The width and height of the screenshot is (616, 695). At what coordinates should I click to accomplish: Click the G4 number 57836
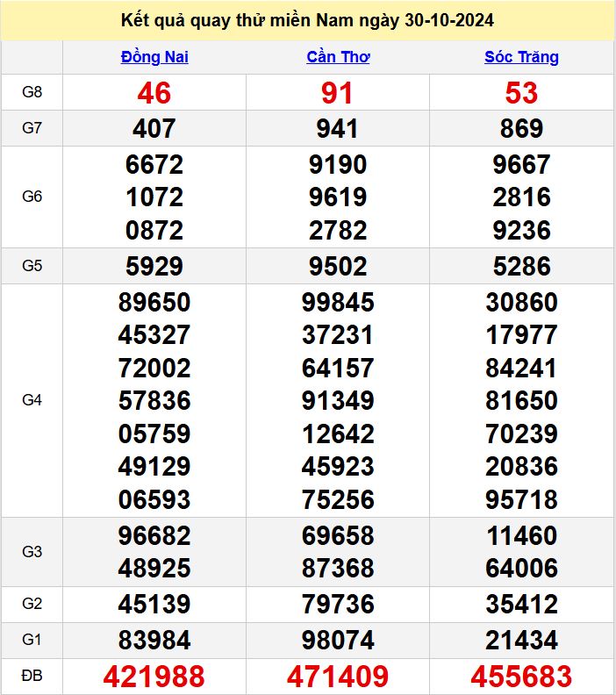pyautogui.click(x=154, y=401)
